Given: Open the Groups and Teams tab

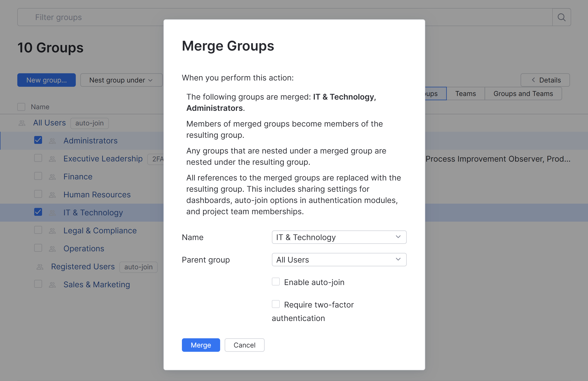Looking at the screenshot, I should (x=523, y=93).
